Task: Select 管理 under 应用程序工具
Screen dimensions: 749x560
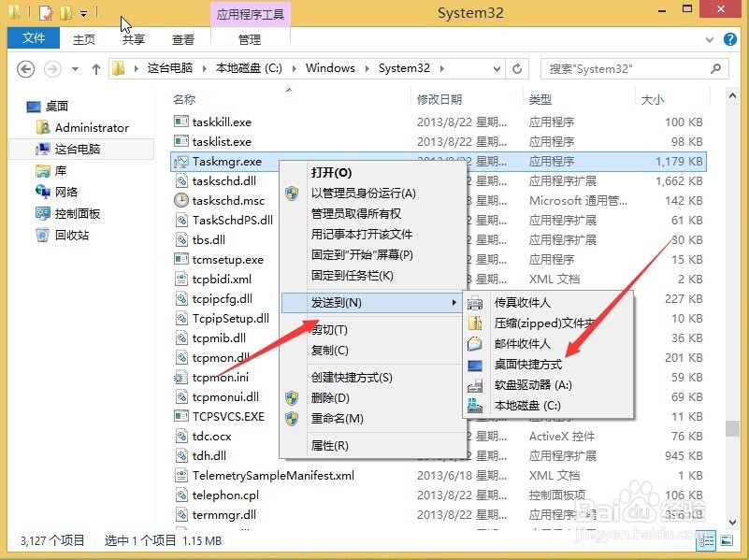Action: click(x=250, y=38)
